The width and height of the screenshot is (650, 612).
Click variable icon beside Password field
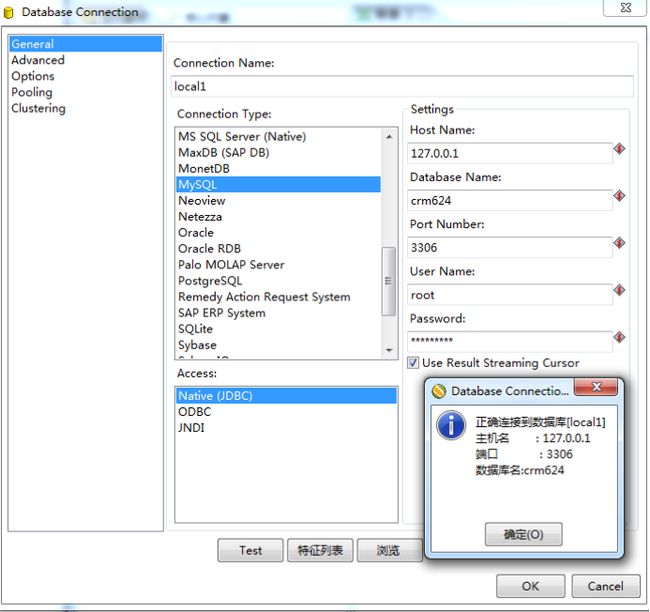(619, 337)
